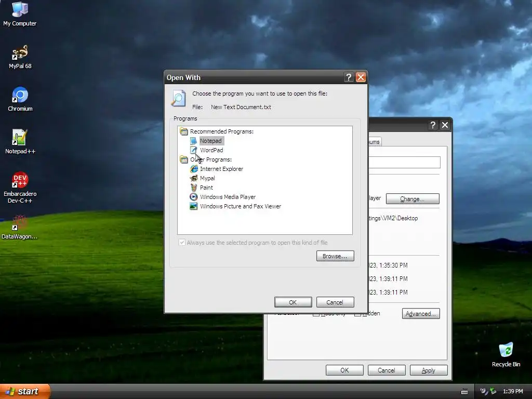Select the Chromium desktop shortcut
Image resolution: width=532 pixels, height=399 pixels.
coord(20,99)
